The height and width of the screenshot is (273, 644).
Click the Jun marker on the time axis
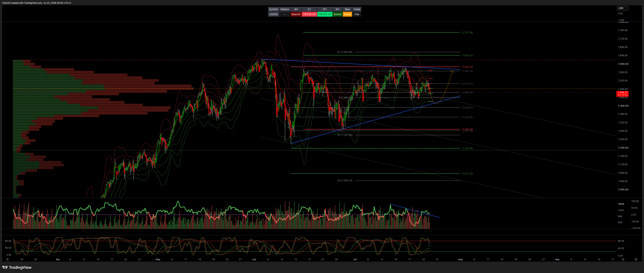(x=254, y=259)
